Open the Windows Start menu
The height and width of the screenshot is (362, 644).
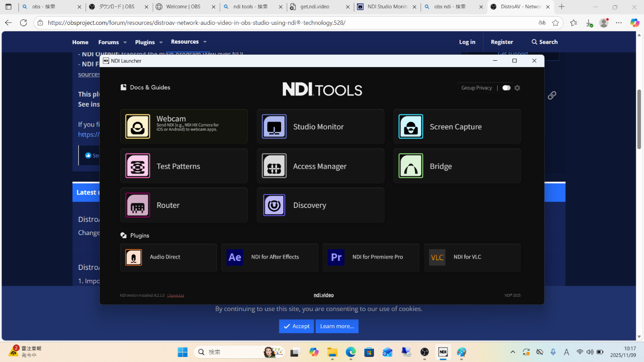click(183, 352)
